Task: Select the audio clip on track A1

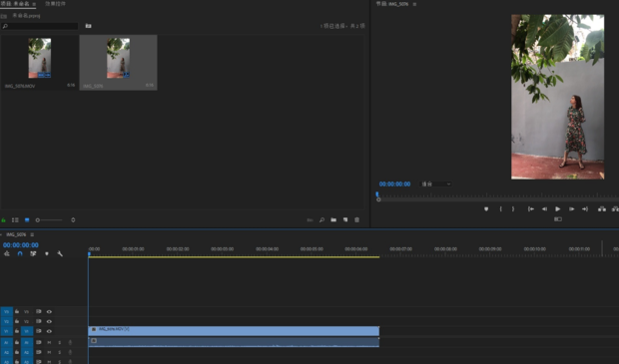Action: pyautogui.click(x=234, y=342)
